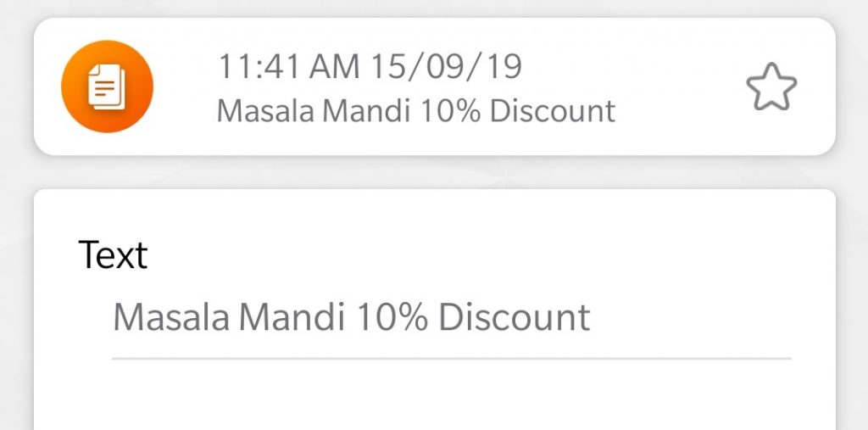The image size is (868, 430).
Task: Click gray background between the two cards
Action: click(434, 172)
